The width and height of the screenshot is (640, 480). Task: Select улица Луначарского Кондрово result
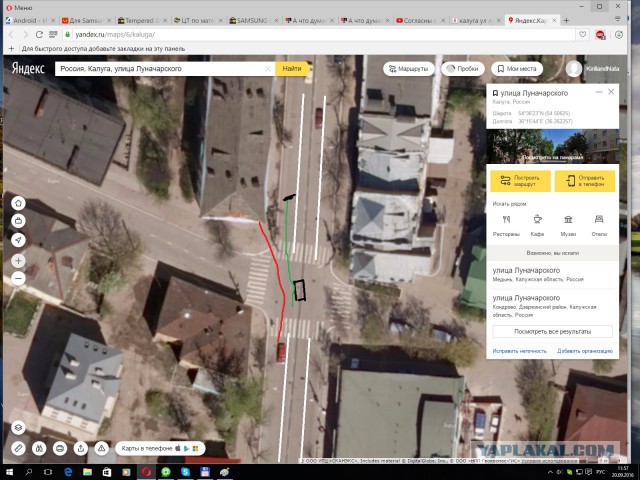pyautogui.click(x=552, y=306)
